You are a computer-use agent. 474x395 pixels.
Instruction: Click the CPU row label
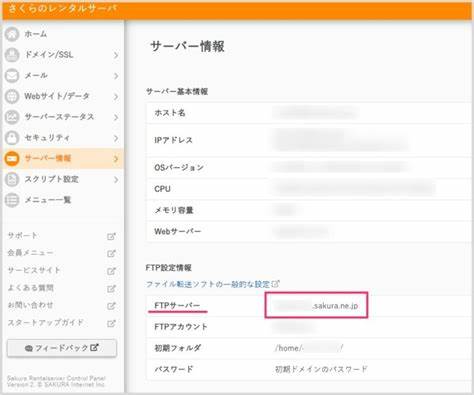tap(162, 189)
